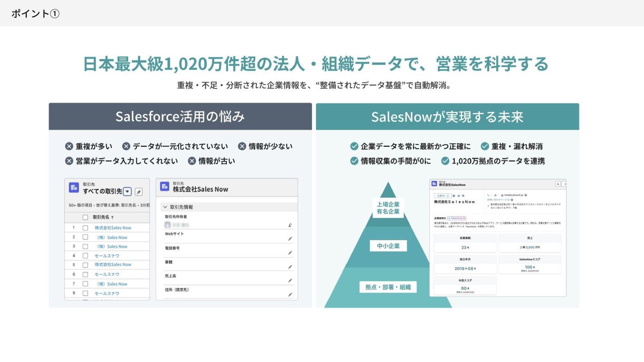
Task: Check the row 7 checkbox for （株）Sales Now
Action: pos(85,284)
